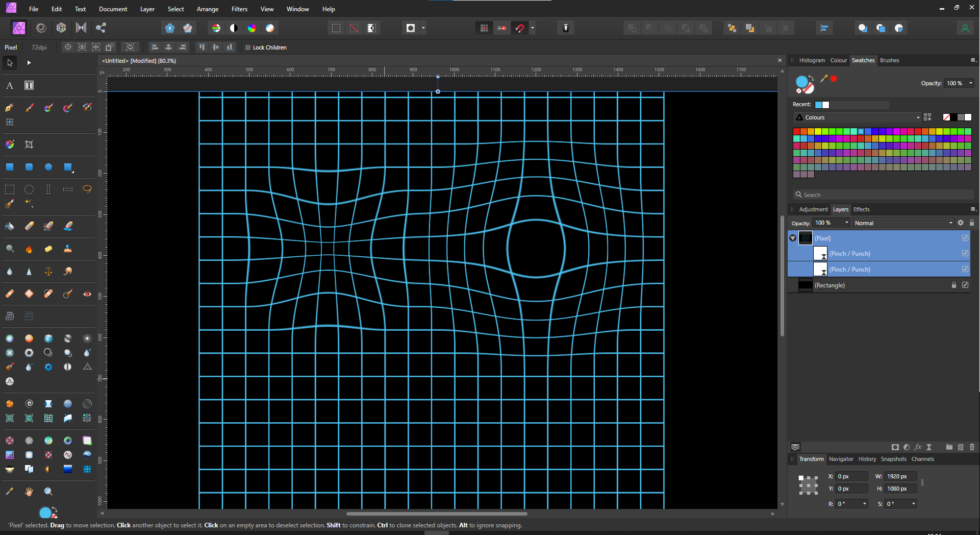Select the Colour Picker eyedropper tool
980x535 pixels.
[10, 492]
